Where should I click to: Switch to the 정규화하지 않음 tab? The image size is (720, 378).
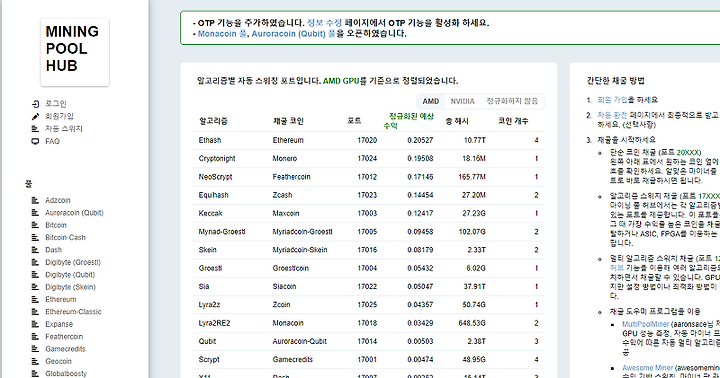[512, 101]
